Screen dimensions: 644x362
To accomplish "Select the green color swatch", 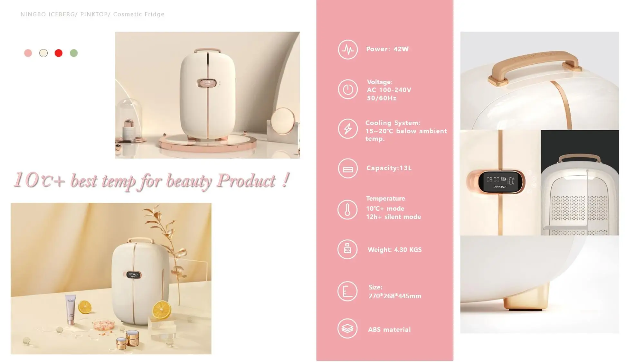I will [74, 53].
